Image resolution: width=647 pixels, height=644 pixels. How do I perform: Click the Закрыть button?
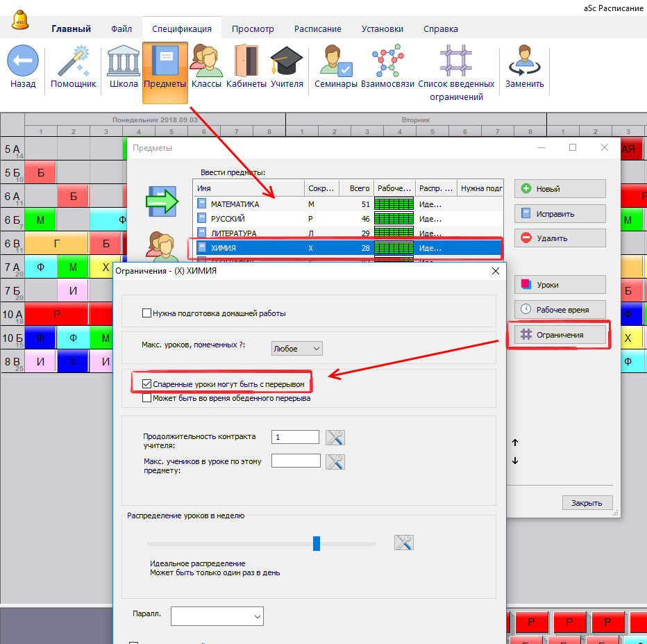[587, 503]
